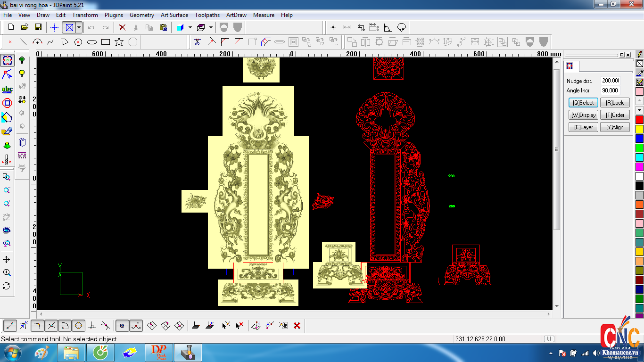Viewport: 644px width, 362px height.
Task: Pick the ellipse drawing tool
Action: [x=92, y=42]
